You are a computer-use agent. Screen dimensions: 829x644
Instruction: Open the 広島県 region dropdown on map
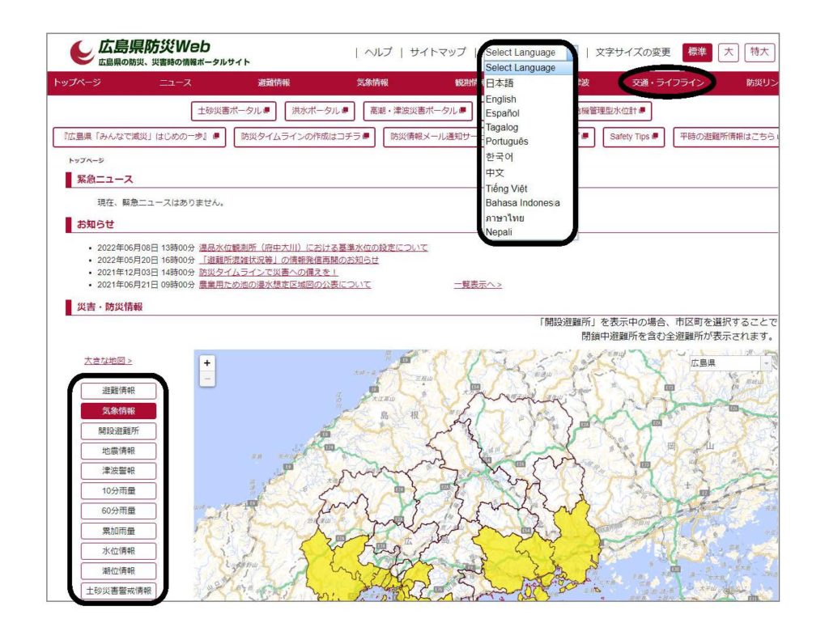(730, 363)
